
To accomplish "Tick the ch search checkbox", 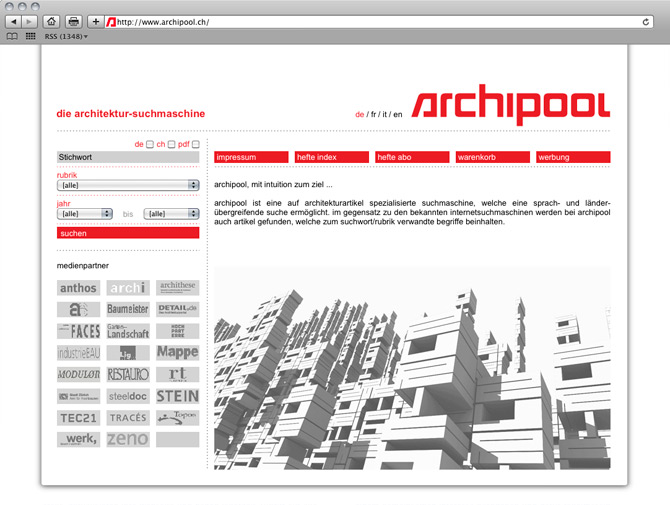I will point(171,144).
